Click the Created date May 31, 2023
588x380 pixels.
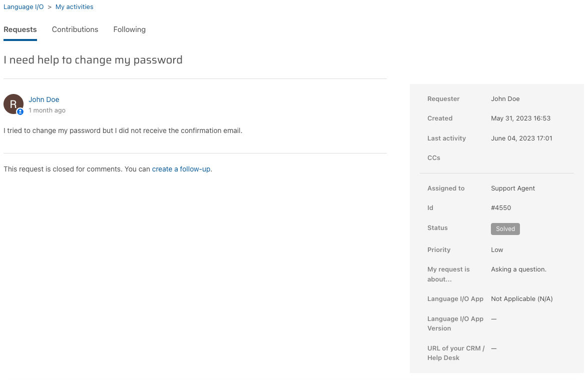click(520, 118)
